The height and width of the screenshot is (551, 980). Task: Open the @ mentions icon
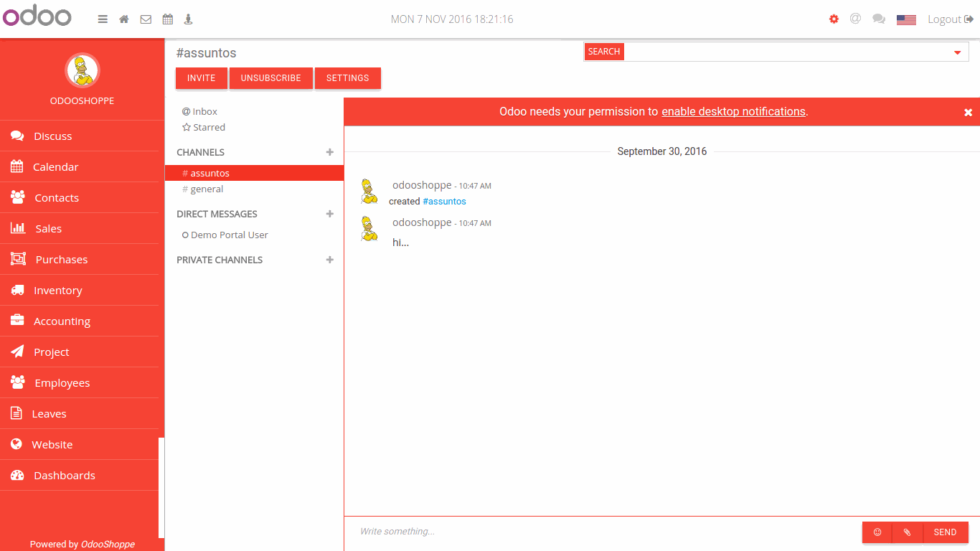click(855, 19)
